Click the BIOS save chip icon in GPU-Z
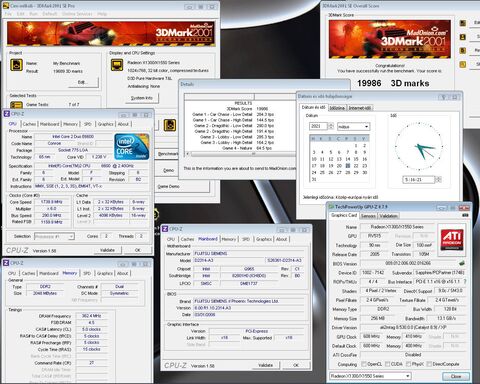480x384 pixels. [462, 263]
